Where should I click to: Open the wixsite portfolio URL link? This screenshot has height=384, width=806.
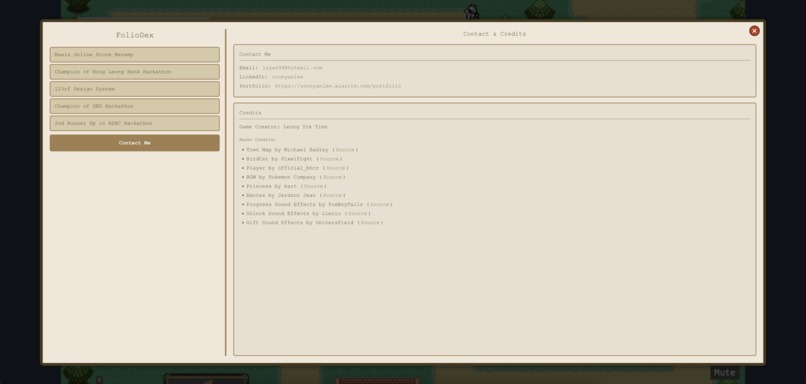tap(338, 86)
